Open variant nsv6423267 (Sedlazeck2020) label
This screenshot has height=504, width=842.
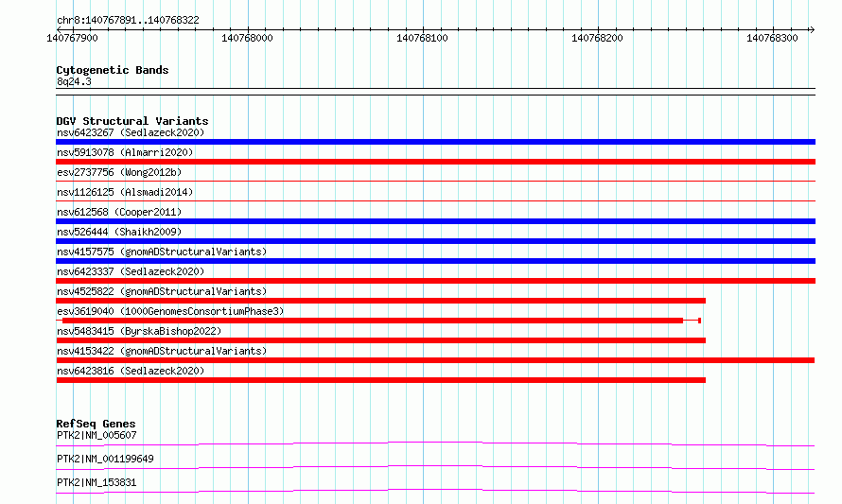click(x=131, y=132)
